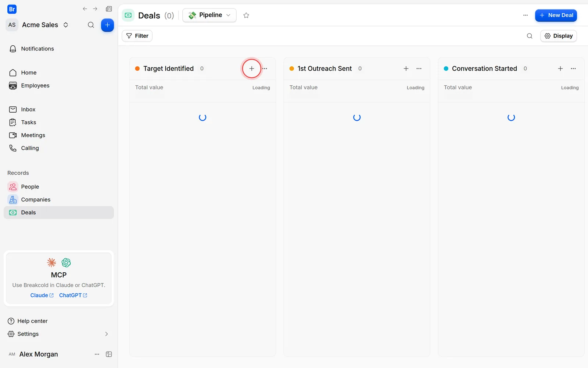
Task: Open Alex Morgan's more options
Action: click(97, 354)
